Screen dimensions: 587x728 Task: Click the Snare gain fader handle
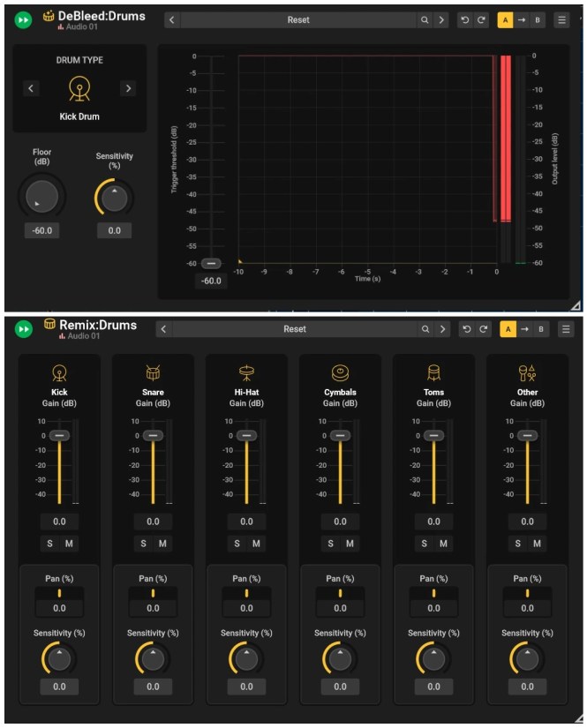[153, 436]
